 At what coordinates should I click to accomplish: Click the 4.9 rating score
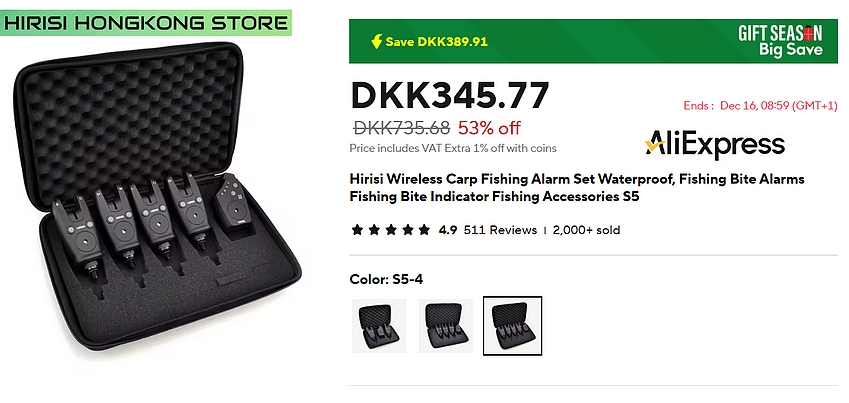(448, 230)
